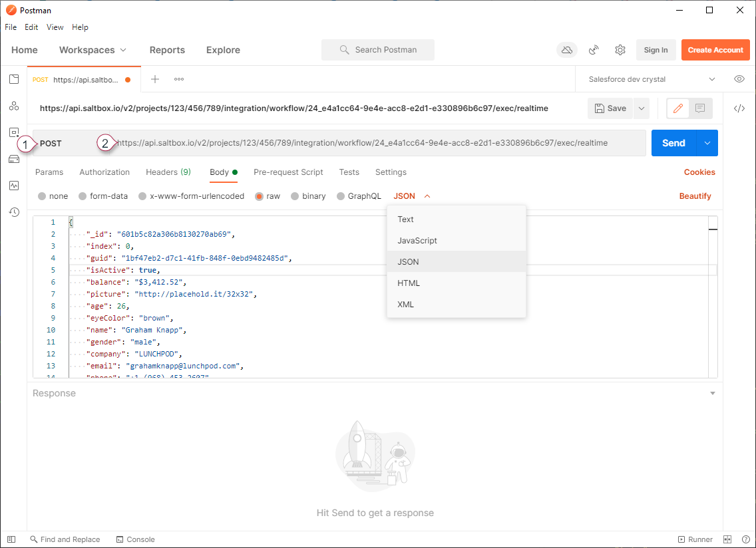Open the POST method dropdown
Viewport: 756px width, 548px height.
[x=71, y=143]
